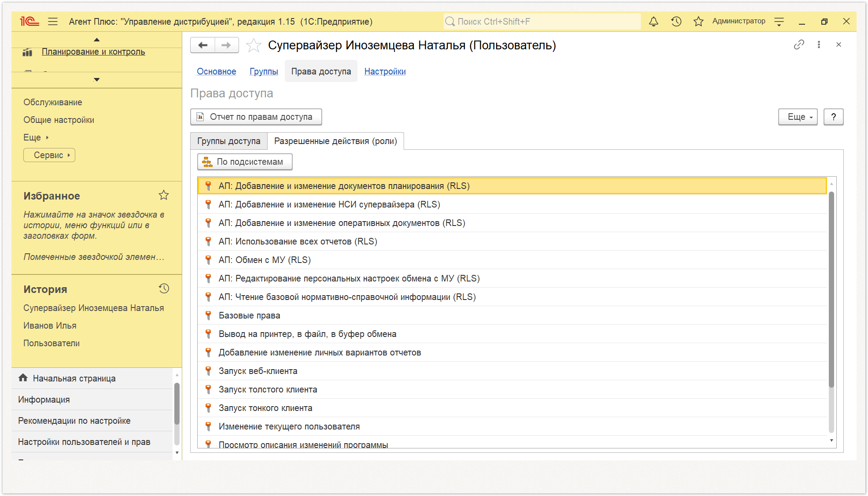This screenshot has height=496, width=868.
Task: Click the 1C logo icon
Action: coord(29,21)
